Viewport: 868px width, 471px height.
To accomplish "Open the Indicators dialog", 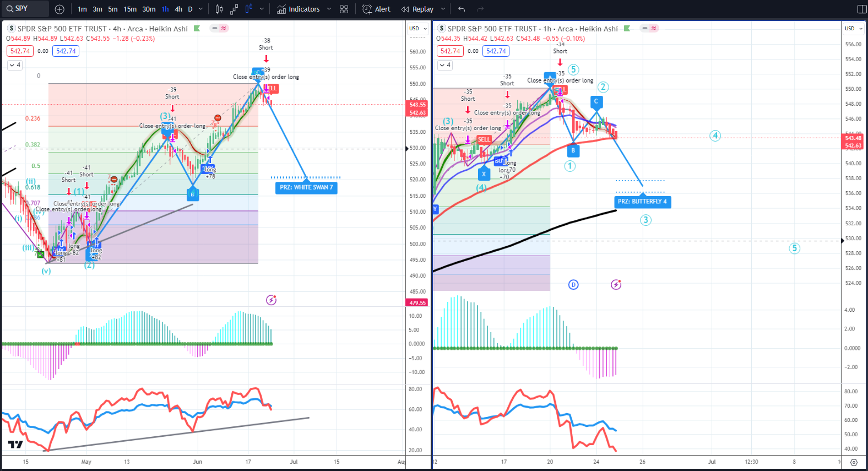I will coord(298,9).
